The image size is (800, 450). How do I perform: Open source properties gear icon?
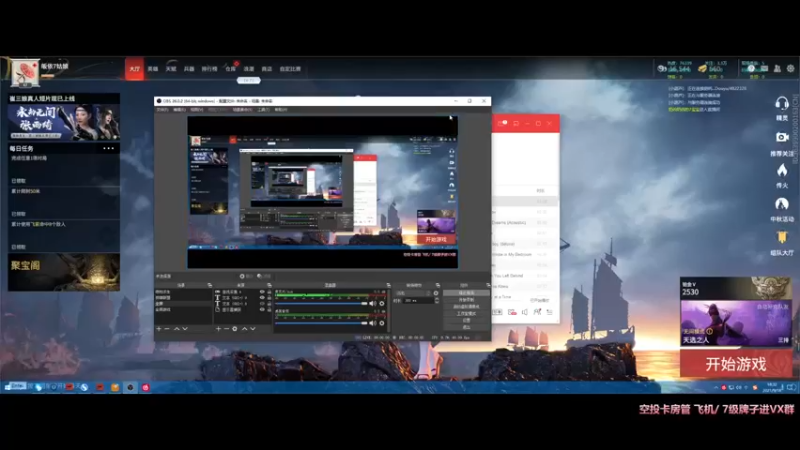point(235,329)
